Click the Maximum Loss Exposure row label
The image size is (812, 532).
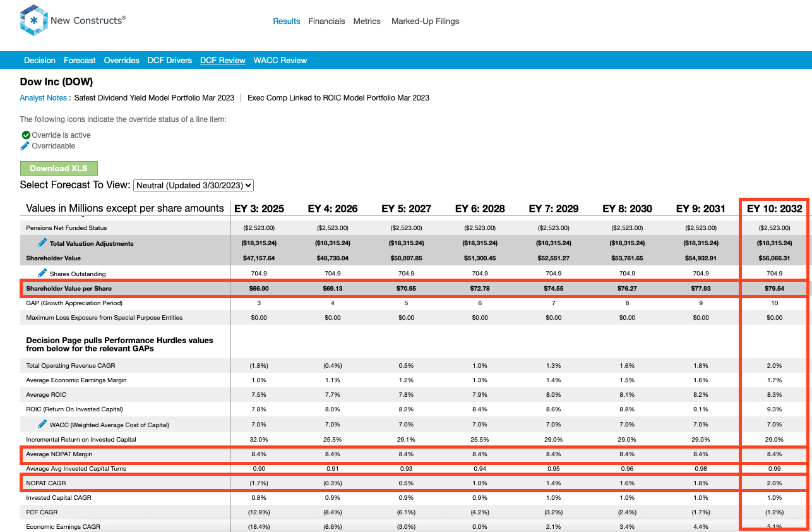click(x=104, y=318)
